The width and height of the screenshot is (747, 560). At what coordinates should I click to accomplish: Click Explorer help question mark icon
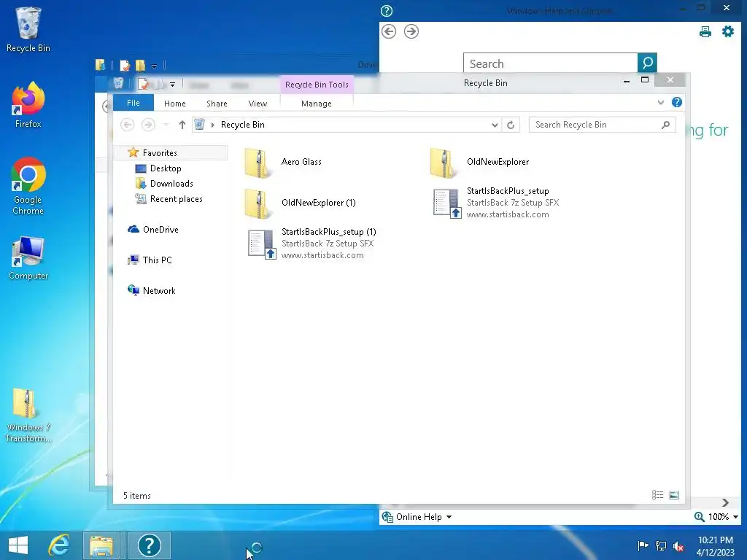(676, 102)
